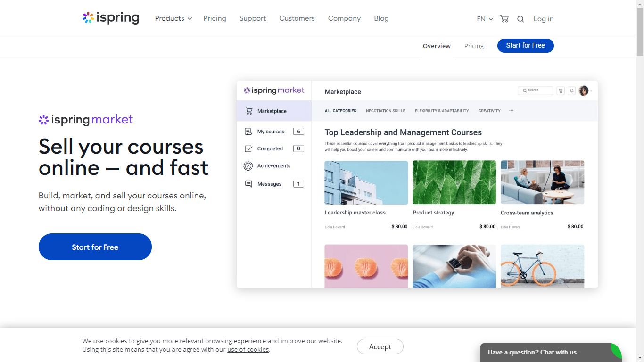
Task: Select the Negotiation Skills category
Action: click(386, 111)
